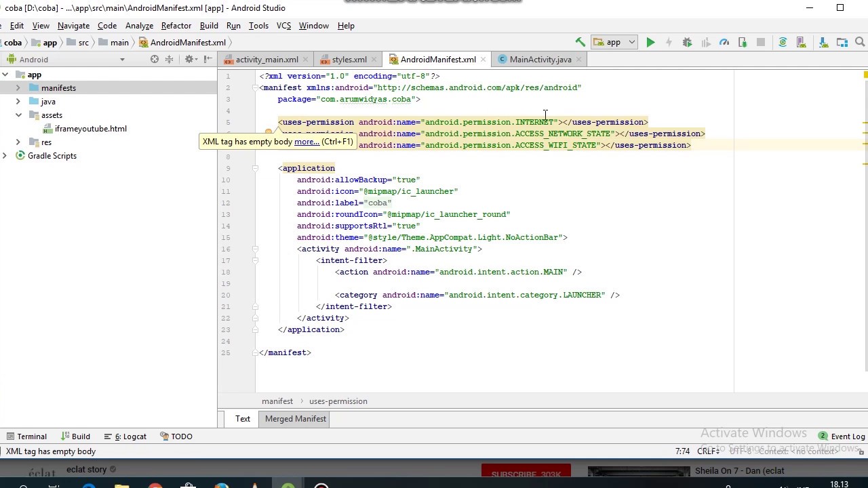
Task: Expand the java folder
Action: 18,102
